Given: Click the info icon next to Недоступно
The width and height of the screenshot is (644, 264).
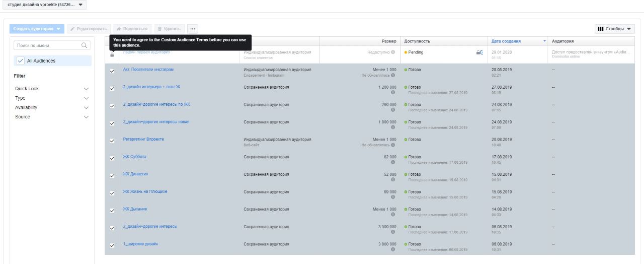Looking at the screenshot, I should (x=393, y=52).
